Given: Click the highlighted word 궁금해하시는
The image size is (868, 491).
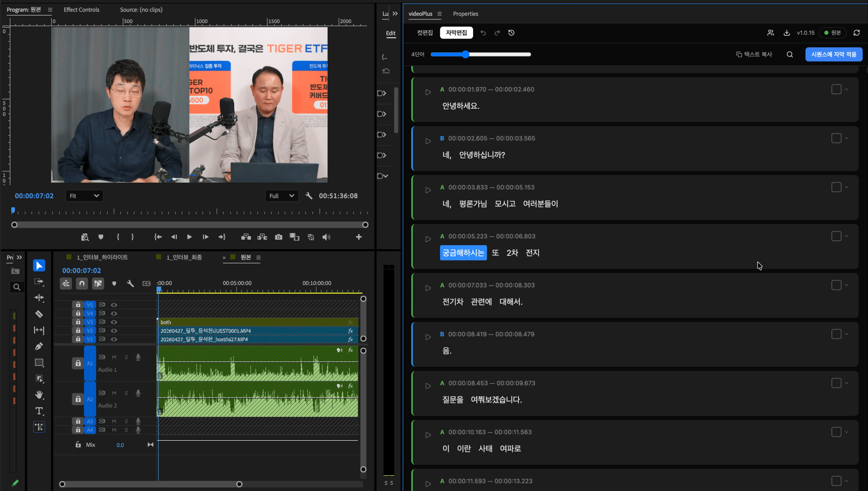Looking at the screenshot, I should 463,253.
